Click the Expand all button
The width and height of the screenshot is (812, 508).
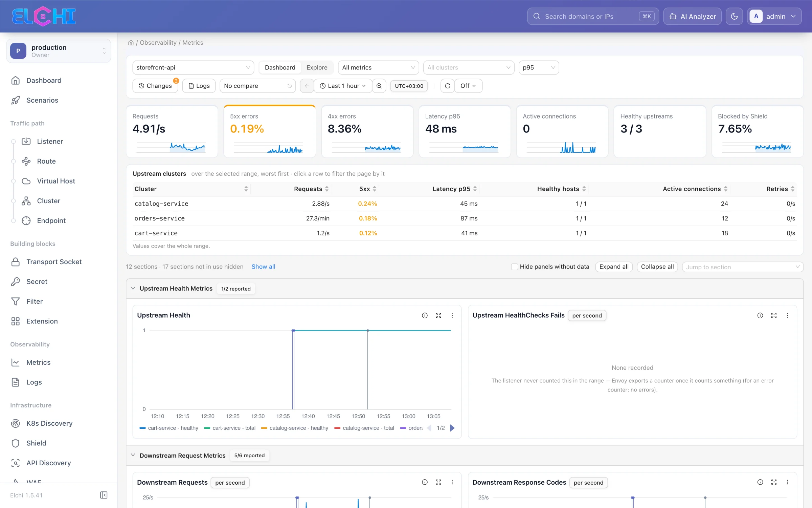click(614, 267)
